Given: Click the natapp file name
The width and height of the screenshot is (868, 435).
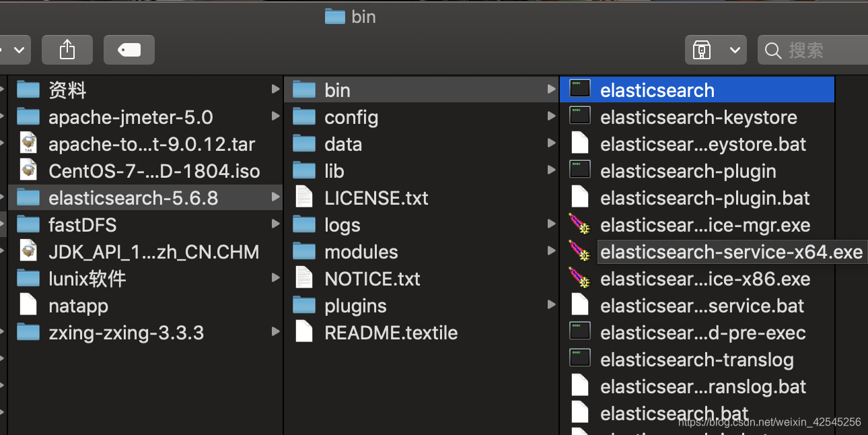Looking at the screenshot, I should click(78, 306).
